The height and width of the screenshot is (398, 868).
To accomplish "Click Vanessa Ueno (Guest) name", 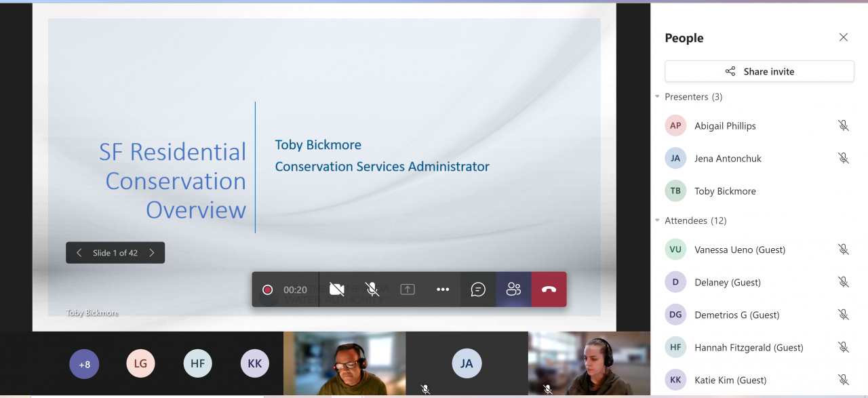I will click(x=740, y=250).
